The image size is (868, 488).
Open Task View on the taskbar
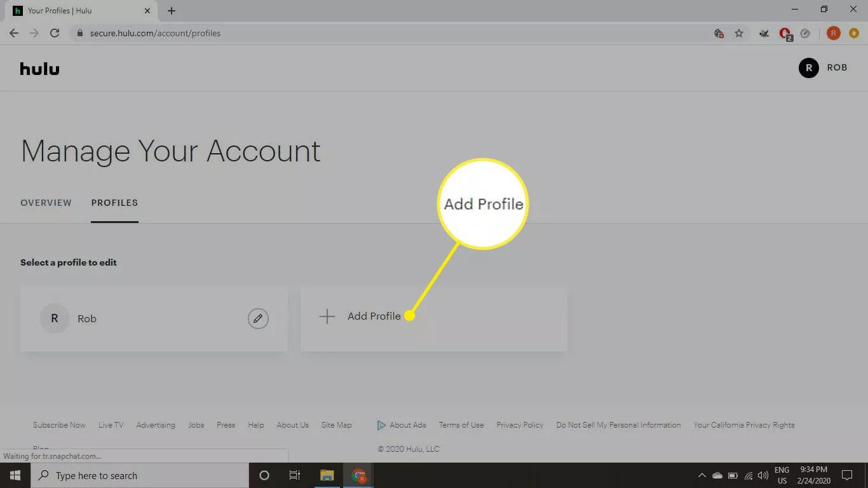[x=295, y=475]
